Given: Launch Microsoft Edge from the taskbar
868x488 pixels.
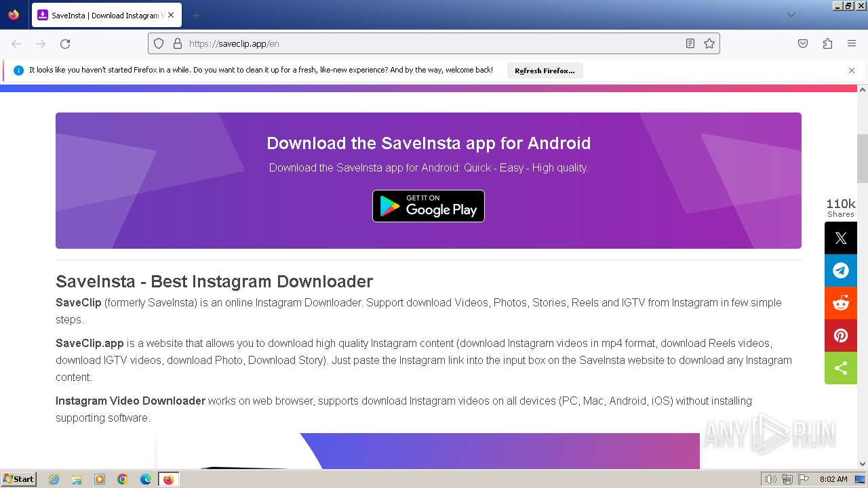Looking at the screenshot, I should coord(146,479).
